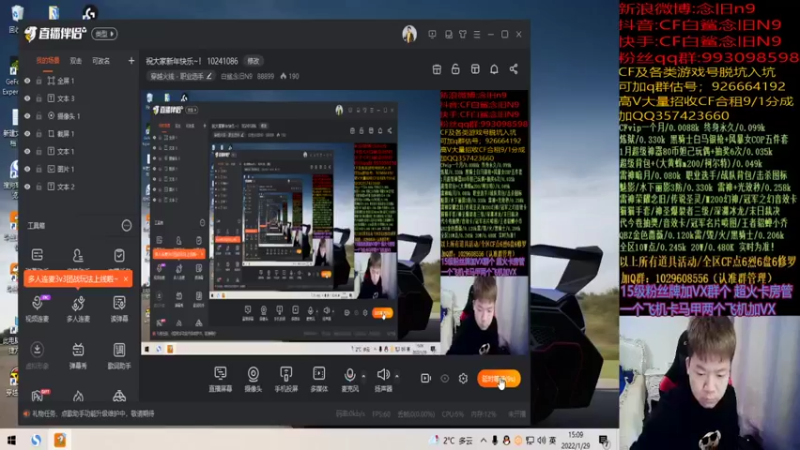800x450 pixels.
Task: Open 手机投屏 phone casting tool
Action: [x=286, y=379]
